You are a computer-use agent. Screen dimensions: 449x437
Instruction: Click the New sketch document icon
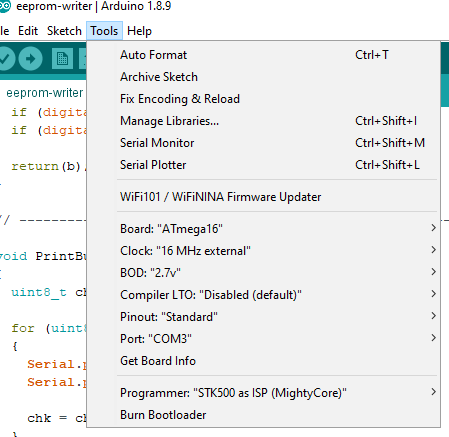pos(62,59)
